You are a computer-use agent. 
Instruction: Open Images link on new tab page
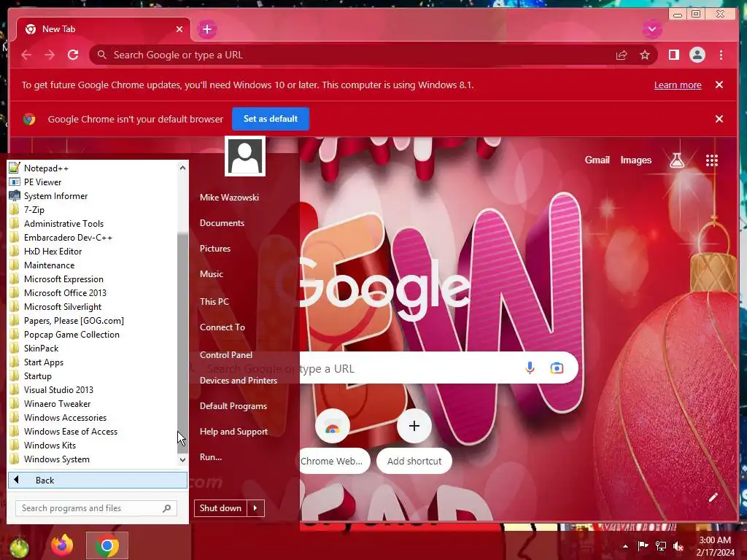[635, 160]
